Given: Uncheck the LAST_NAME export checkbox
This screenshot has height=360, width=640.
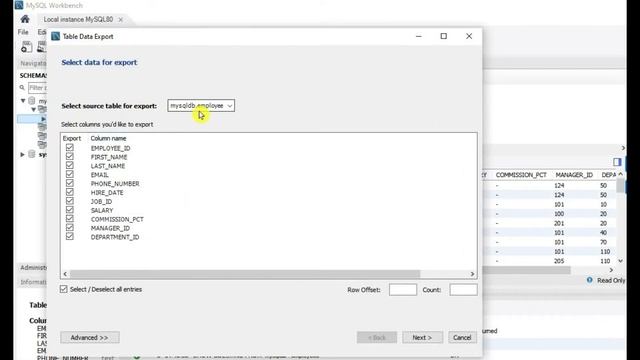Looking at the screenshot, I should [x=70, y=166].
